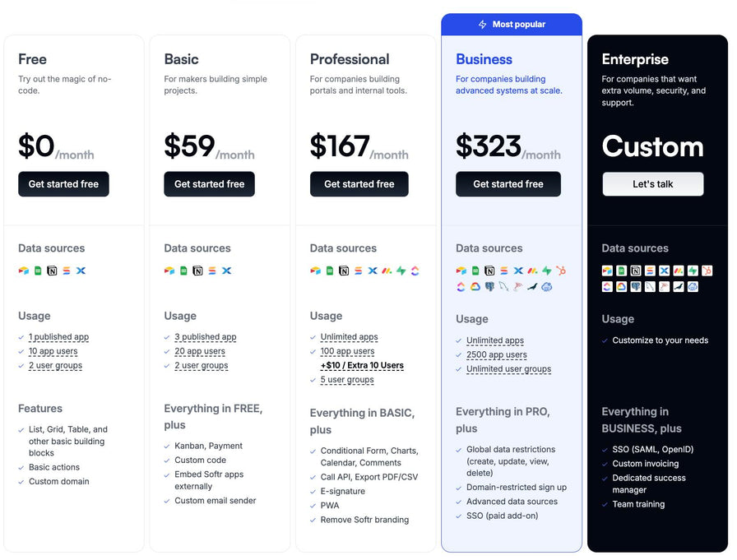Click the MariaDB seal icon in Enterprise plan
The image size is (737, 560).
pos(679,286)
